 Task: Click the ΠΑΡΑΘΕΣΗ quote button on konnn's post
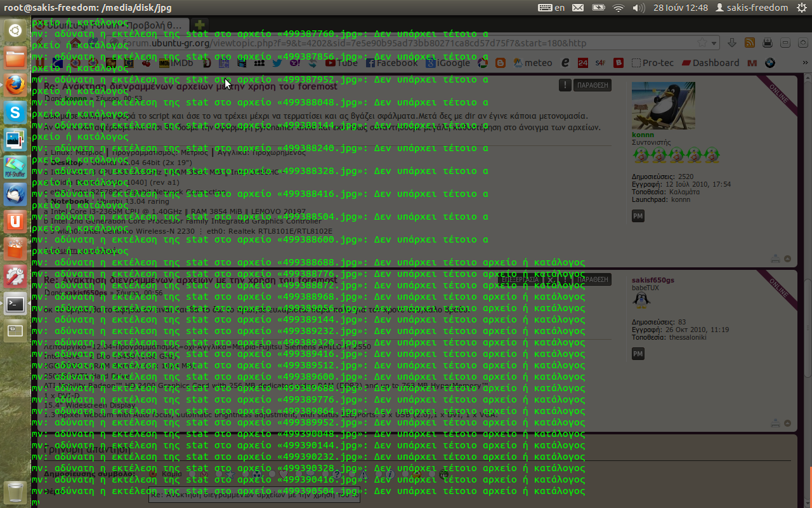point(593,85)
